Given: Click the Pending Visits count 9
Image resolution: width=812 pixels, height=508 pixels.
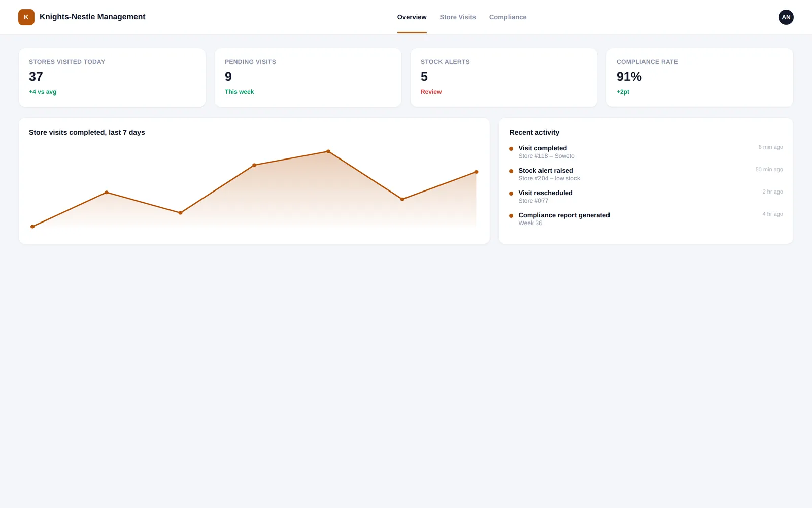Looking at the screenshot, I should click(228, 77).
